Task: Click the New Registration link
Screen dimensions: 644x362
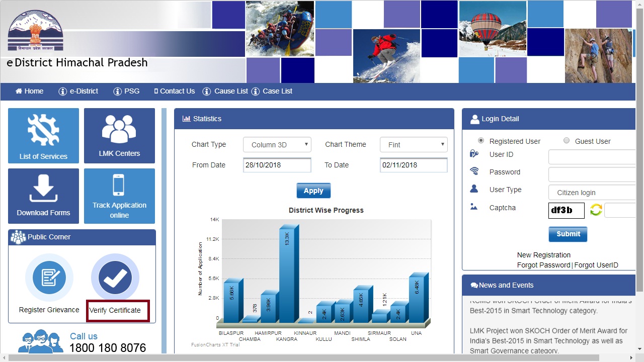Action: pyautogui.click(x=543, y=255)
